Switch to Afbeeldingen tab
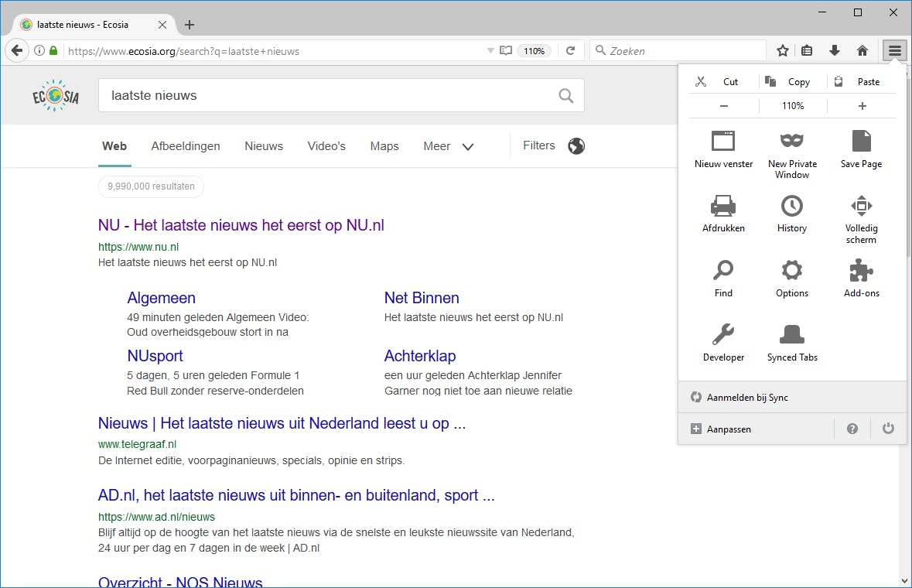This screenshot has height=588, width=912. (x=186, y=146)
